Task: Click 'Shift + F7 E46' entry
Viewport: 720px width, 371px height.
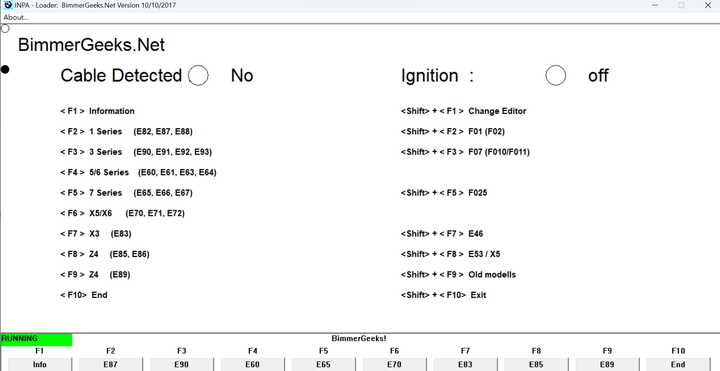Action: (x=442, y=234)
